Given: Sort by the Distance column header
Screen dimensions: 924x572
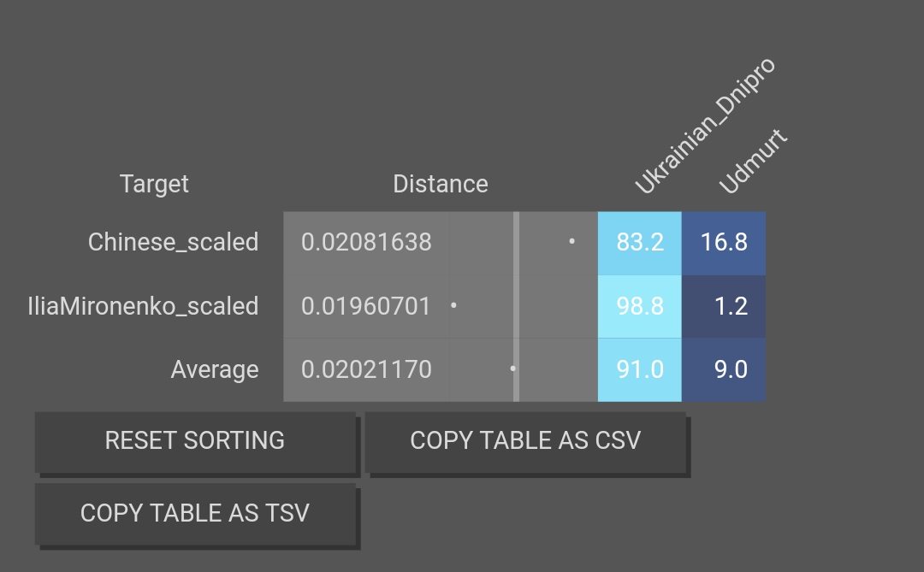Looking at the screenshot, I should 440,184.
